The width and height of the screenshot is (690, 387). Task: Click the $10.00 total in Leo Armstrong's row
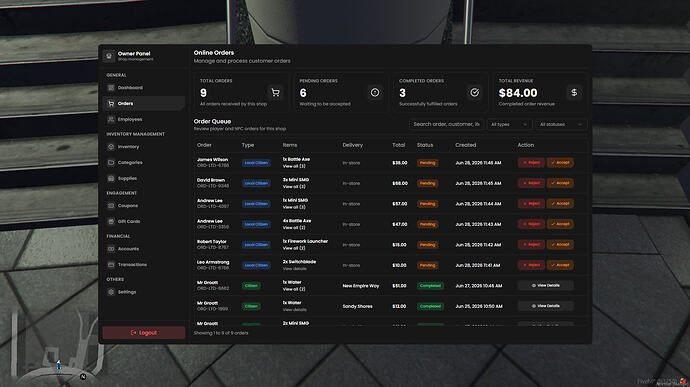click(399, 265)
